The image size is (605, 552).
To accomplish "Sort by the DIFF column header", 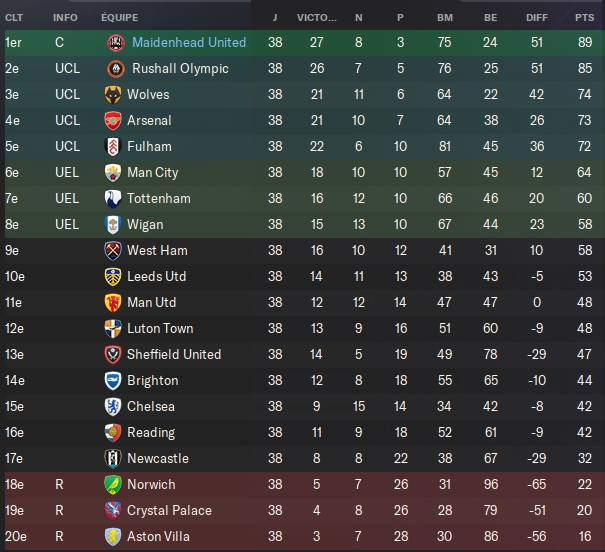I will pos(537,18).
